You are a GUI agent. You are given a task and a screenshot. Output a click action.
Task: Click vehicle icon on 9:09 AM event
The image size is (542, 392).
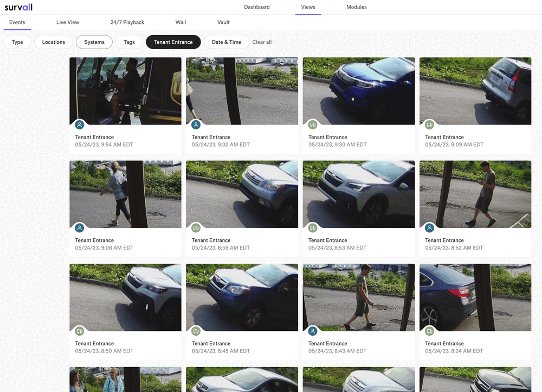point(429,125)
